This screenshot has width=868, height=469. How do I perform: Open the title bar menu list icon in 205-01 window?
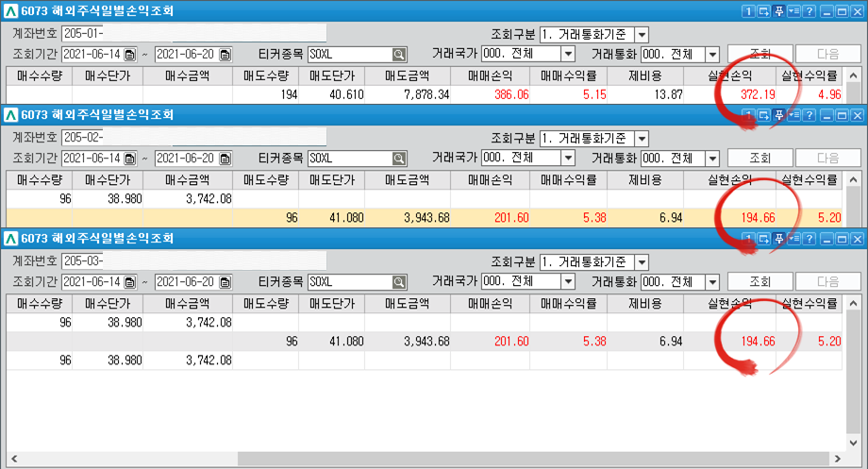pos(793,11)
